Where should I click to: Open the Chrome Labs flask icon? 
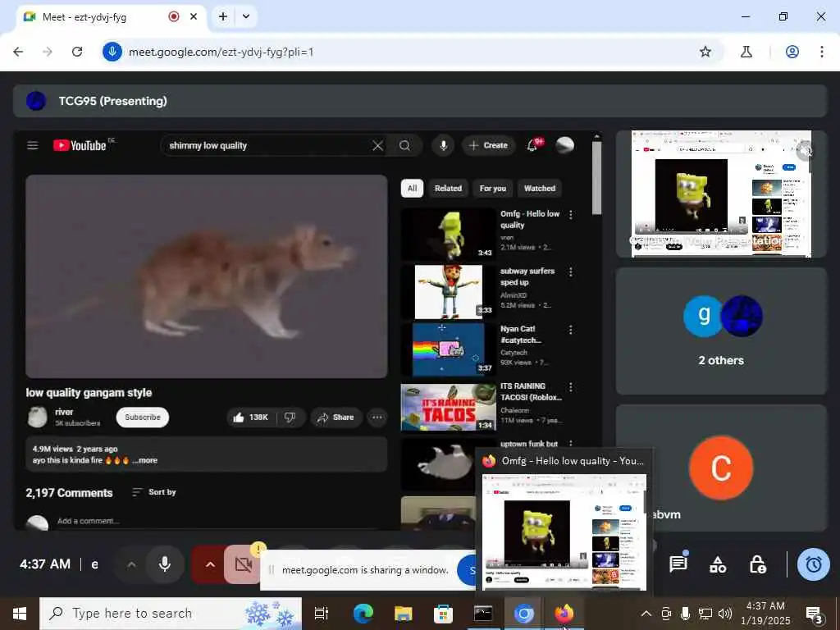tap(746, 52)
